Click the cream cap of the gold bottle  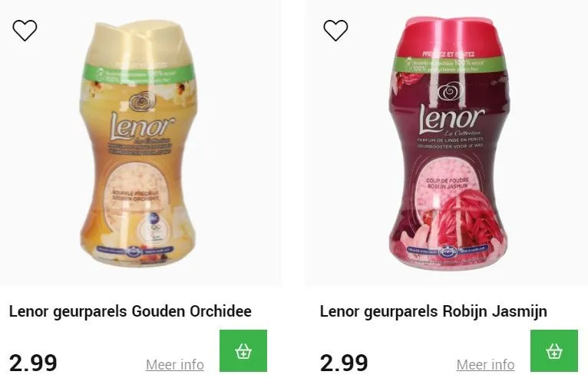tap(138, 42)
